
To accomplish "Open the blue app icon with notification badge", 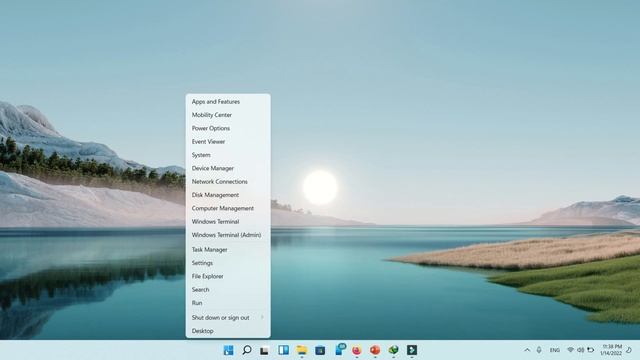I will 340,349.
